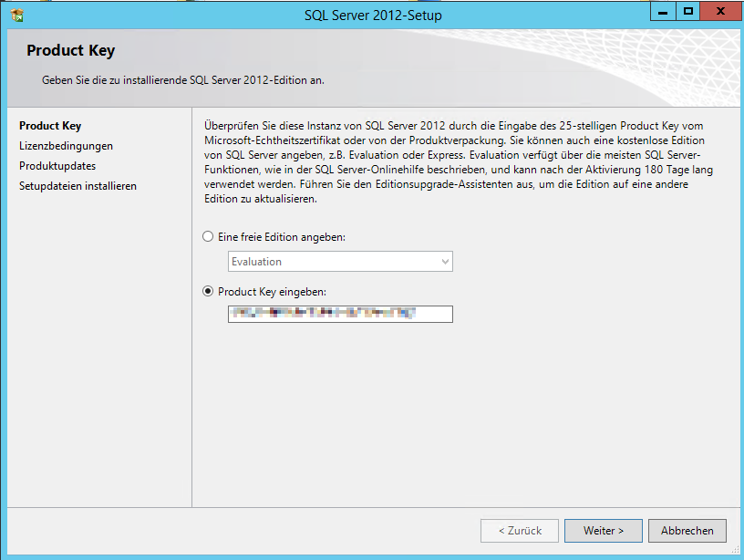
Task: Open the Evaluation edition combo box
Action: (x=333, y=262)
